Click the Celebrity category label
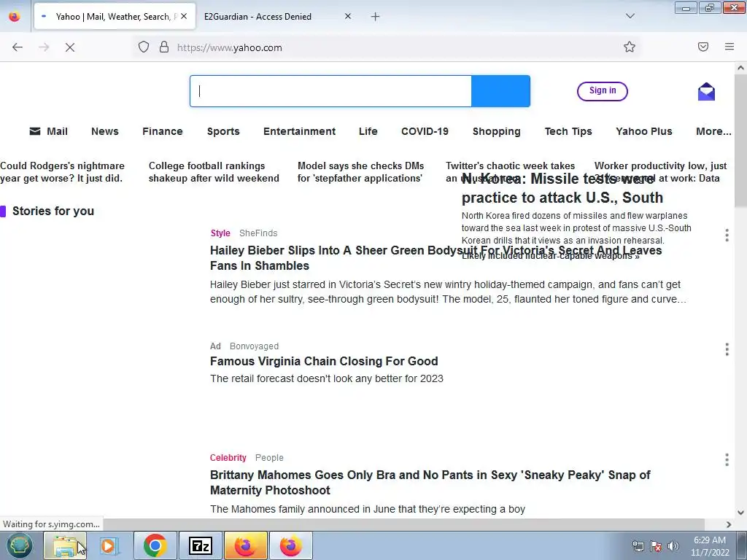 click(228, 458)
